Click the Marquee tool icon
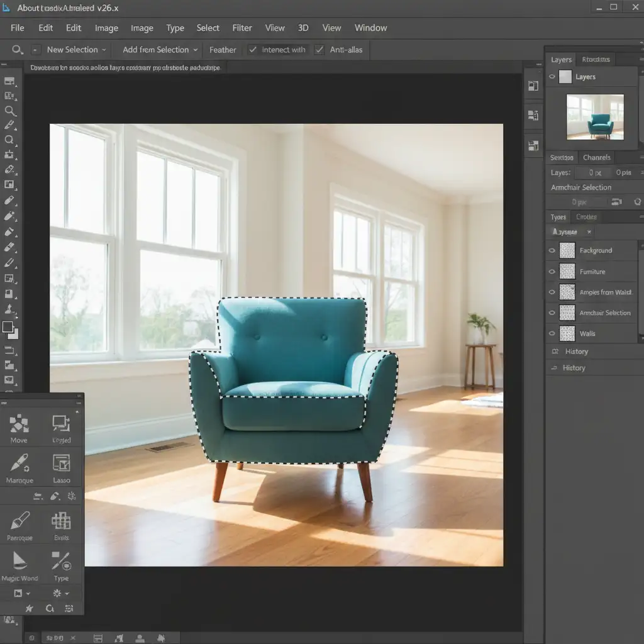644x644 pixels. (x=19, y=465)
